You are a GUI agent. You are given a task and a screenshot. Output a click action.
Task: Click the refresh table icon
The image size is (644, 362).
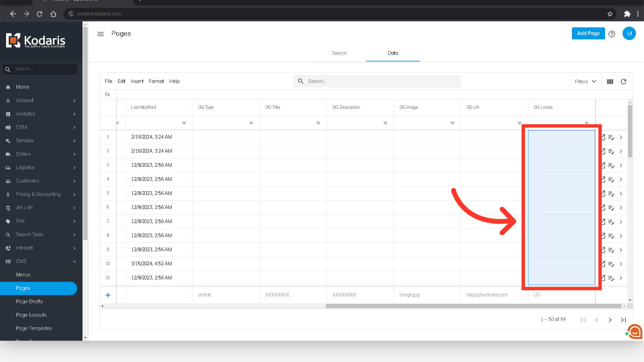pos(624,81)
